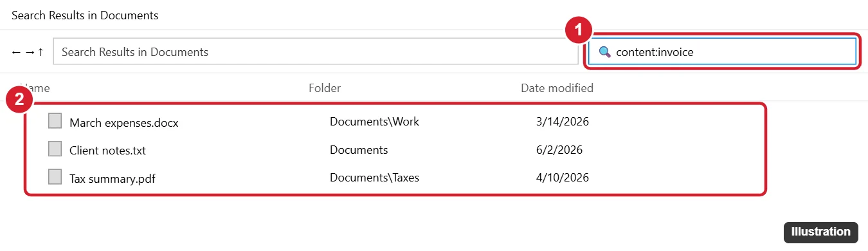Click the date 6/2/2026

(x=559, y=150)
